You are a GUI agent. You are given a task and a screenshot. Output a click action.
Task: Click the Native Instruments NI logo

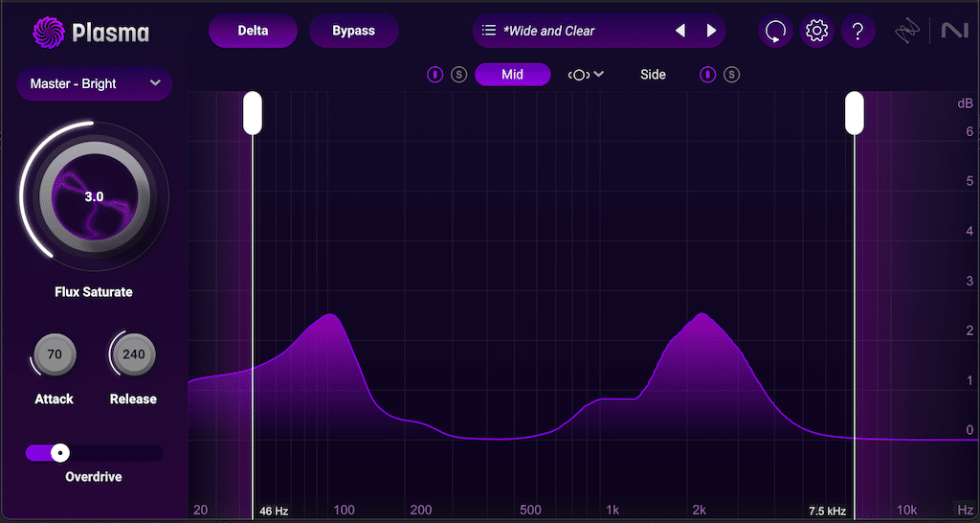[x=954, y=31]
